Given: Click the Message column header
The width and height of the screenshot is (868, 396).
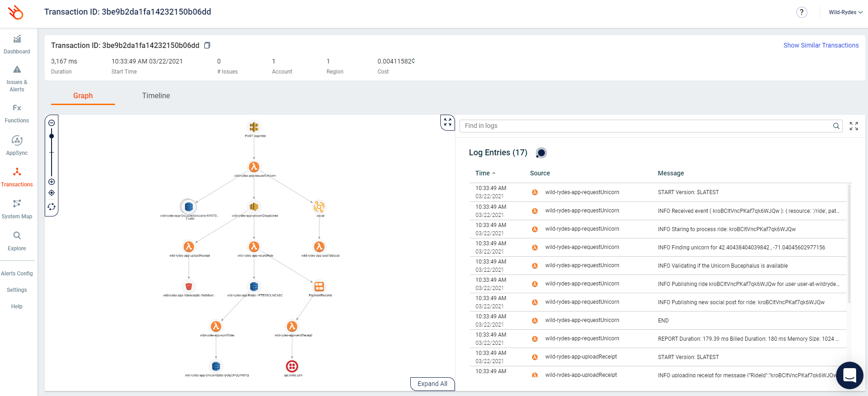Looking at the screenshot, I should click(671, 173).
